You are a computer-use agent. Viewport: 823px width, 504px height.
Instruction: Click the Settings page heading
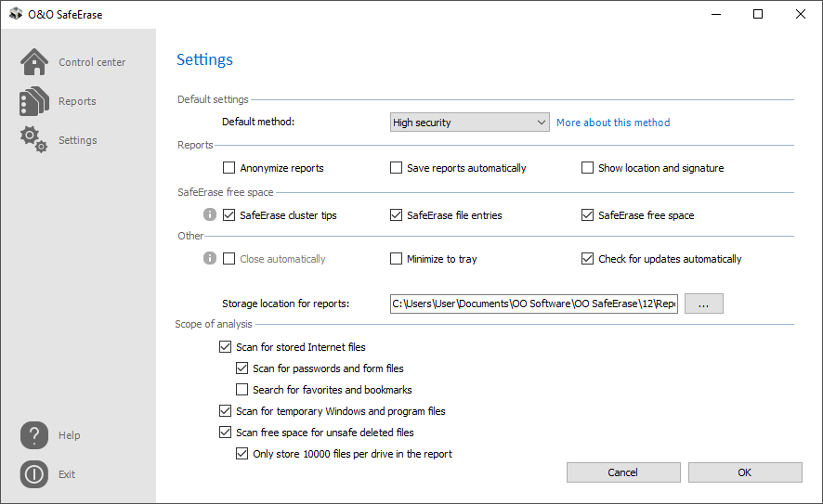(x=204, y=59)
